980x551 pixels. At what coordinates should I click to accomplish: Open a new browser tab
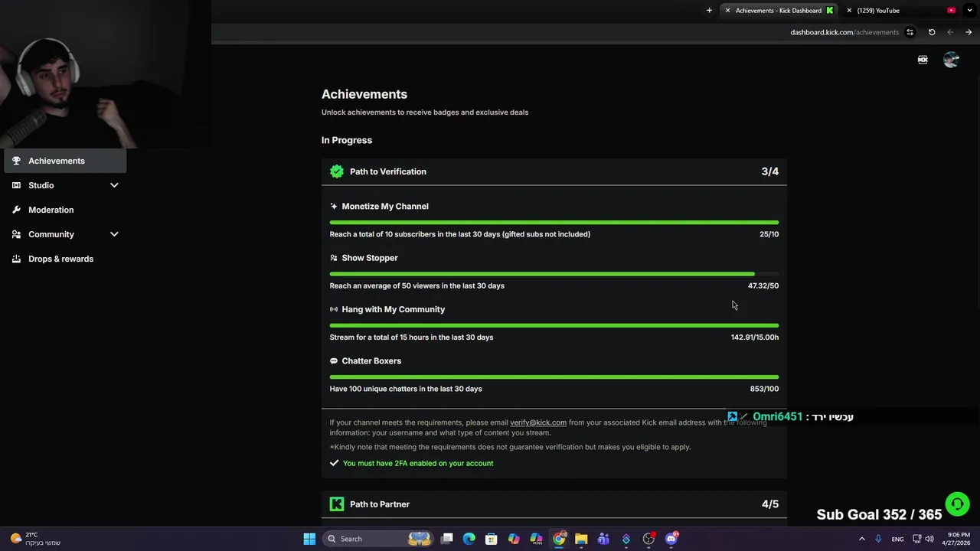click(709, 11)
